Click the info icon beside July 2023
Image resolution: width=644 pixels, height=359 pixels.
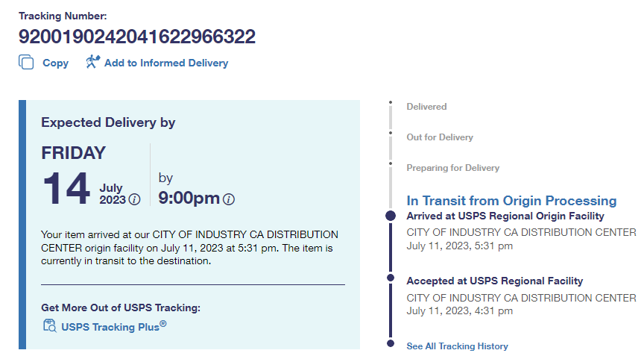point(134,199)
